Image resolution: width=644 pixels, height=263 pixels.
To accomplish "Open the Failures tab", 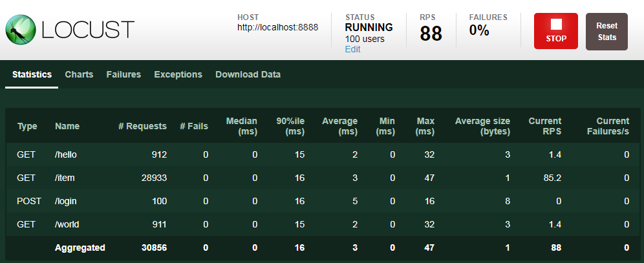I will 123,75.
